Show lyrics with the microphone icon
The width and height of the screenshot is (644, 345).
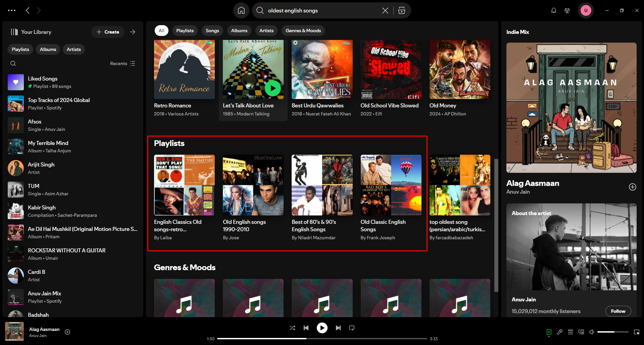pos(559,332)
